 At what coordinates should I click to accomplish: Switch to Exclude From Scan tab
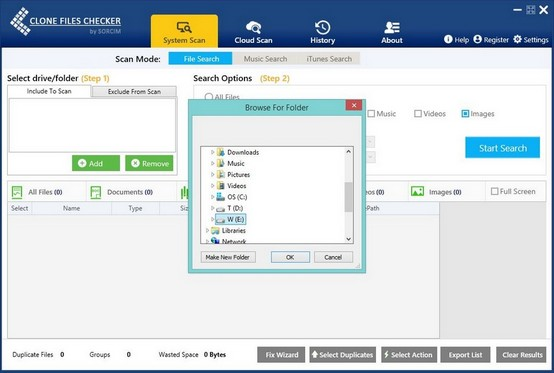pyautogui.click(x=134, y=91)
